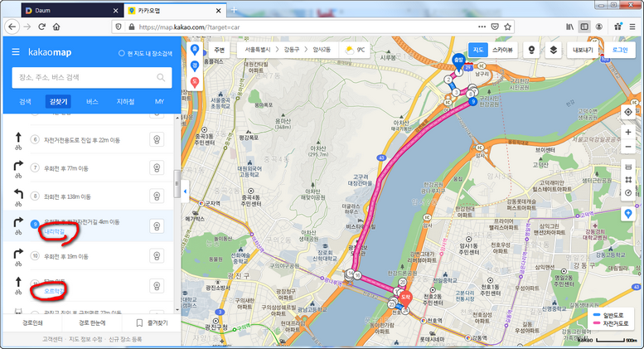Click the 주변 nearby button
This screenshot has height=349, width=644.
tap(220, 50)
